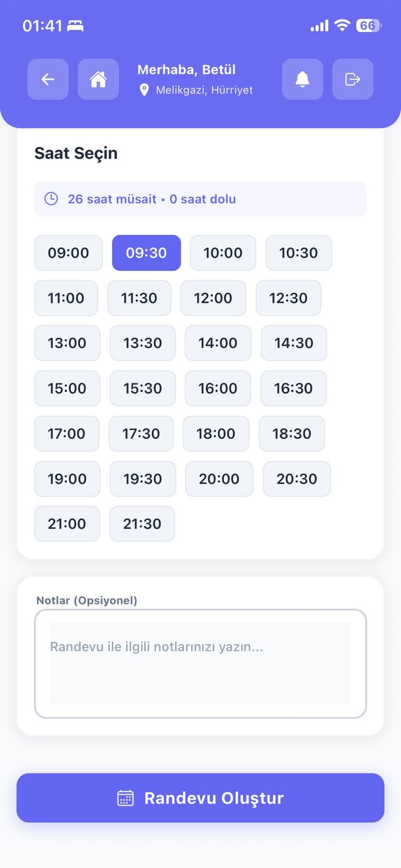Tap the 26 saat müsait availability text
401x868 pixels.
[111, 199]
